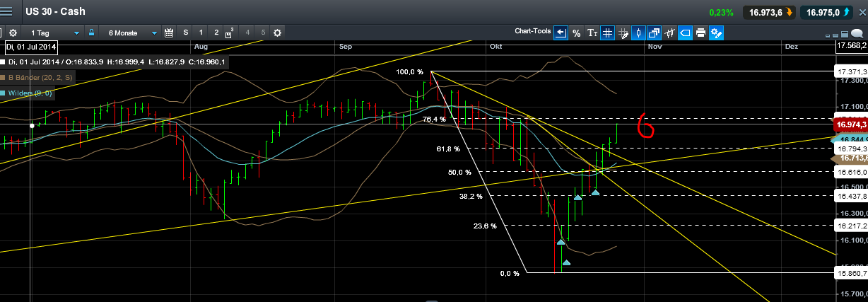Open the calendar date picker icon

click(169, 33)
